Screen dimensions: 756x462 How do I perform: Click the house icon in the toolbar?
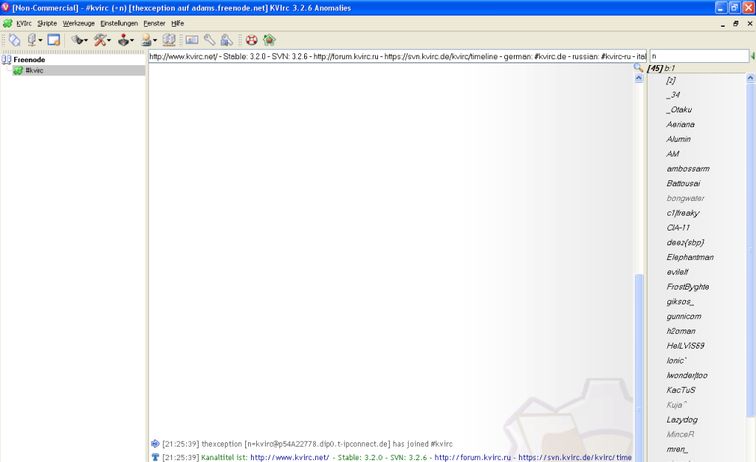269,40
